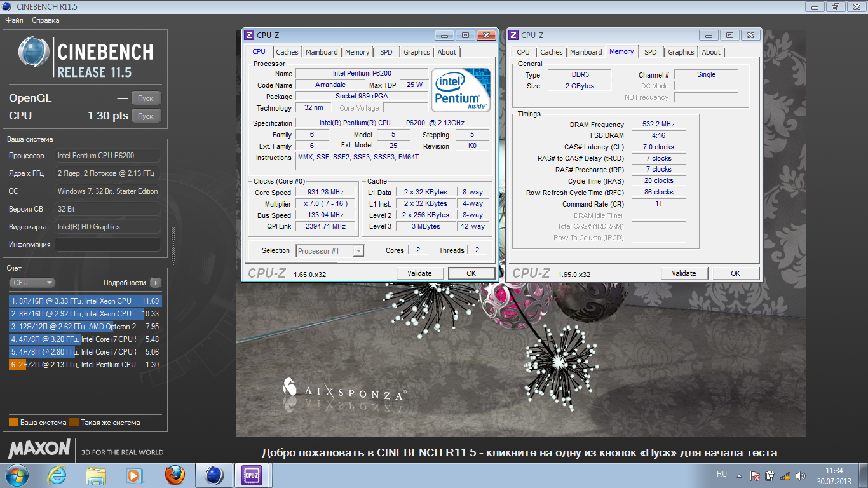Close the left CPU-Z window
The image size is (868, 488).
click(486, 36)
